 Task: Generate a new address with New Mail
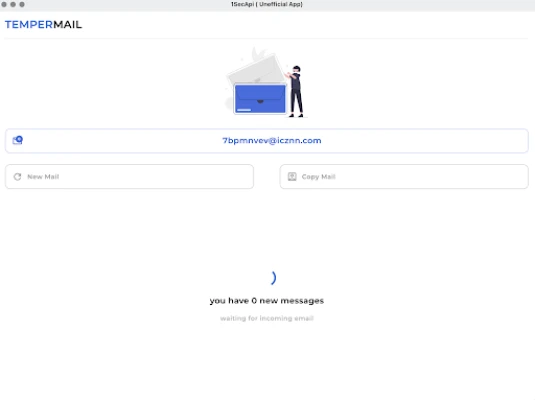[129, 176]
